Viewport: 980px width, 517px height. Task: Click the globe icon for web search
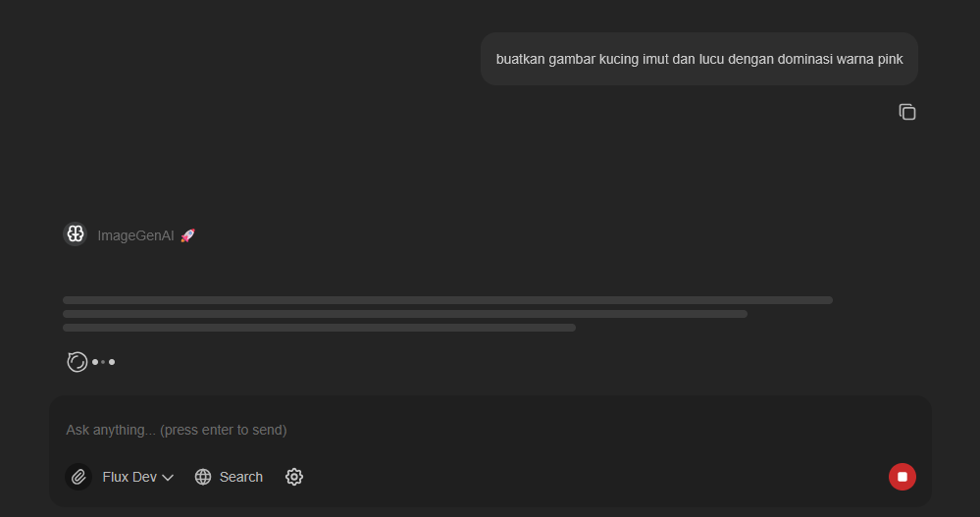tap(203, 477)
